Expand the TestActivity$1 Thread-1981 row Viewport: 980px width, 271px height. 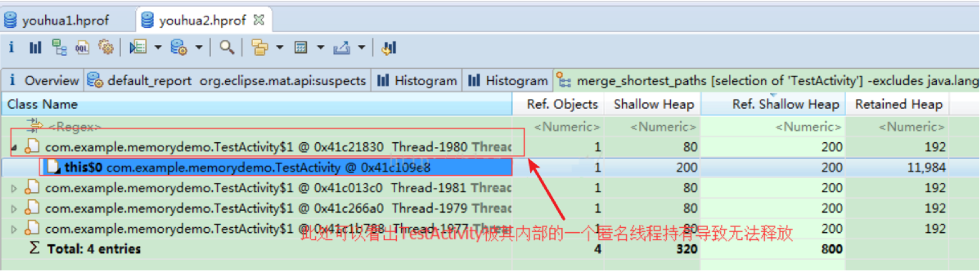coord(14,188)
